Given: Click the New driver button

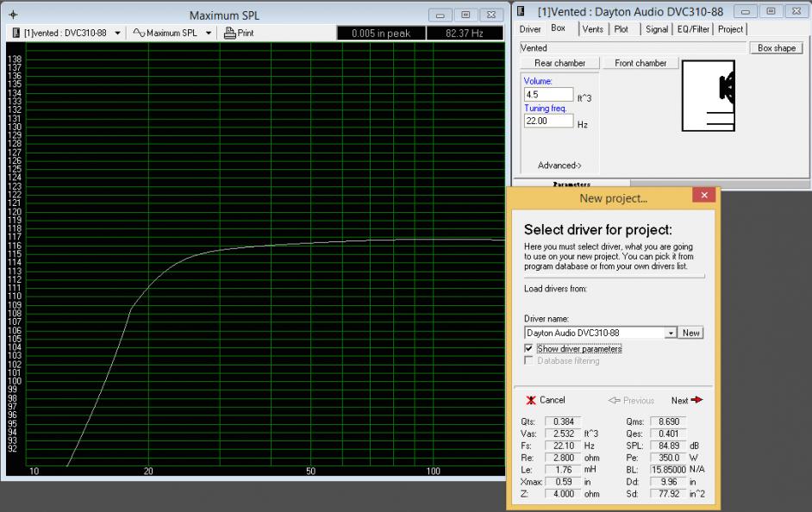Looking at the screenshot, I should pyautogui.click(x=691, y=333).
